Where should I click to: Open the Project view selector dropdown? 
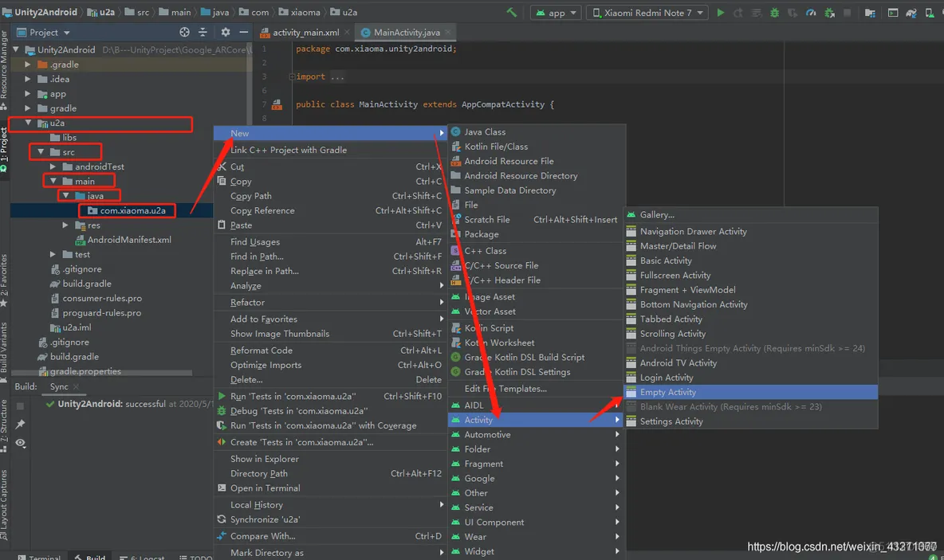click(43, 33)
